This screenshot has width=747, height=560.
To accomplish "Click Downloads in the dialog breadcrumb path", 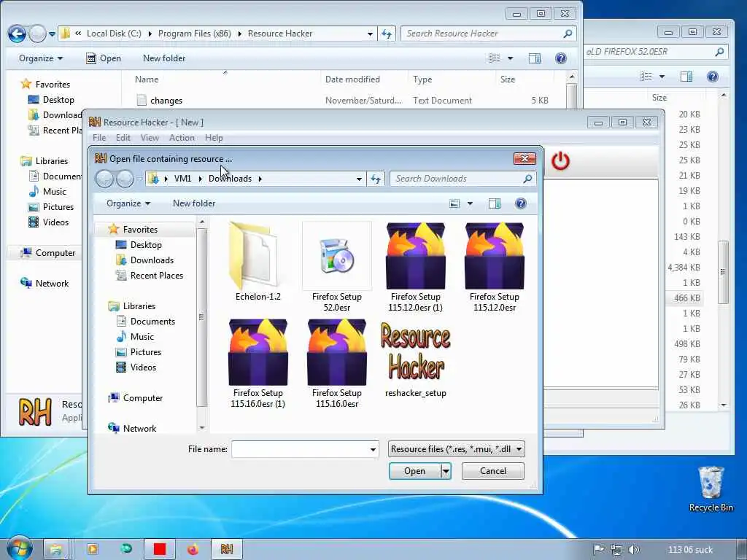I will [x=230, y=179].
